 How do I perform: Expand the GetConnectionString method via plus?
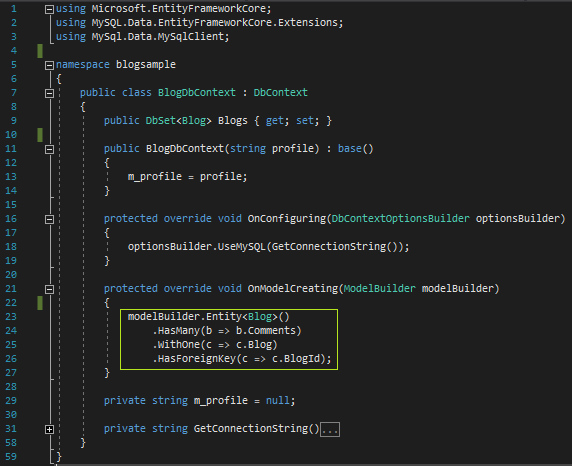(x=49, y=430)
